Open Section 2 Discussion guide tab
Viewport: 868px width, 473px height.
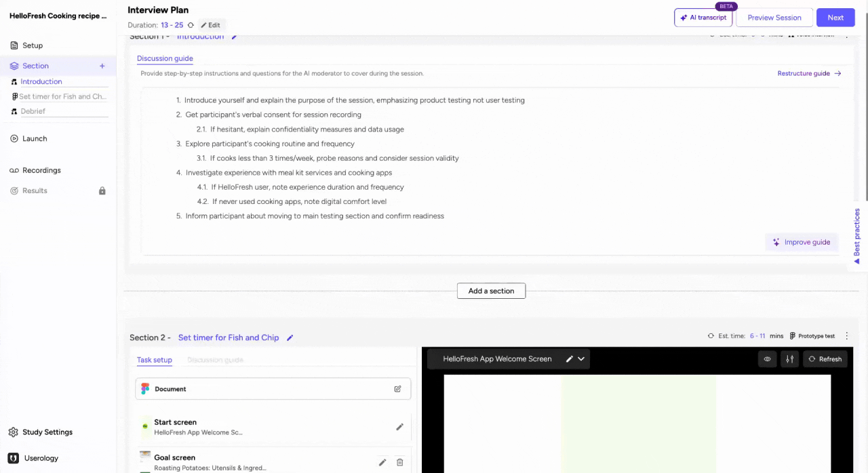point(215,360)
